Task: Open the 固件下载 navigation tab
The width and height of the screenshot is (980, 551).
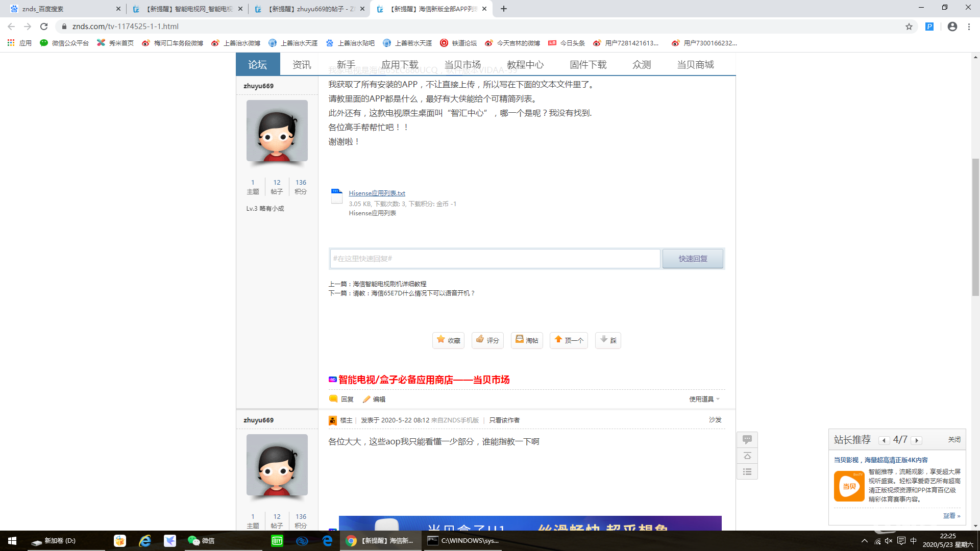Action: (x=588, y=64)
